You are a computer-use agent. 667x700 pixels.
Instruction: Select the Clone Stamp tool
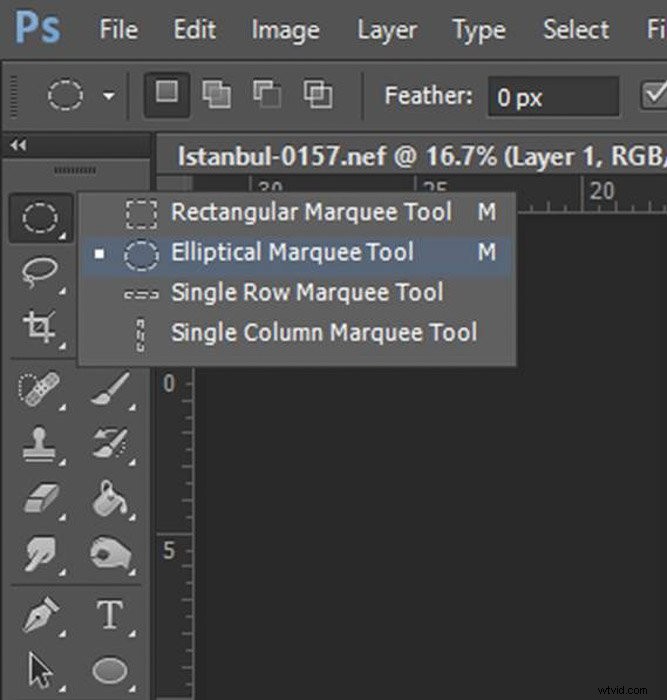[40, 444]
